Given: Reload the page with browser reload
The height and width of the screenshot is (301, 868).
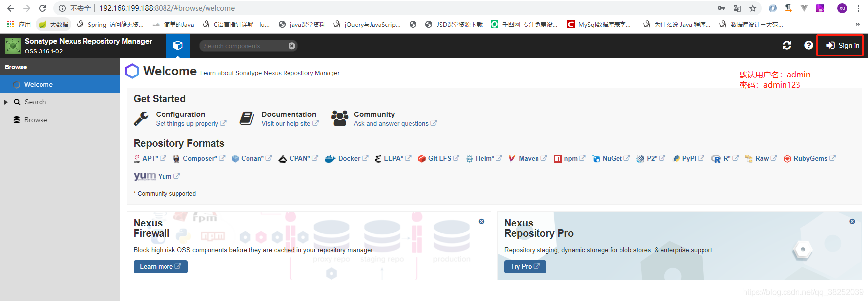Looking at the screenshot, I should (42, 8).
